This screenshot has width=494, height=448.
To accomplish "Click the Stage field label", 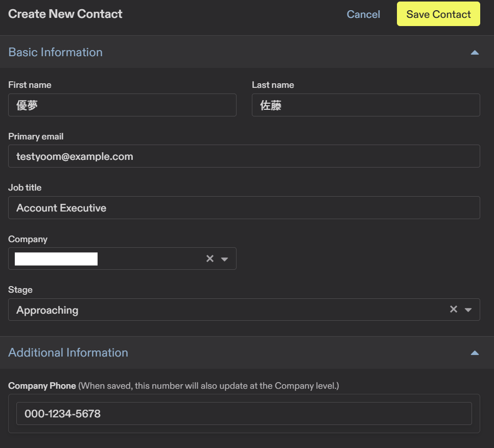I will tap(20, 290).
